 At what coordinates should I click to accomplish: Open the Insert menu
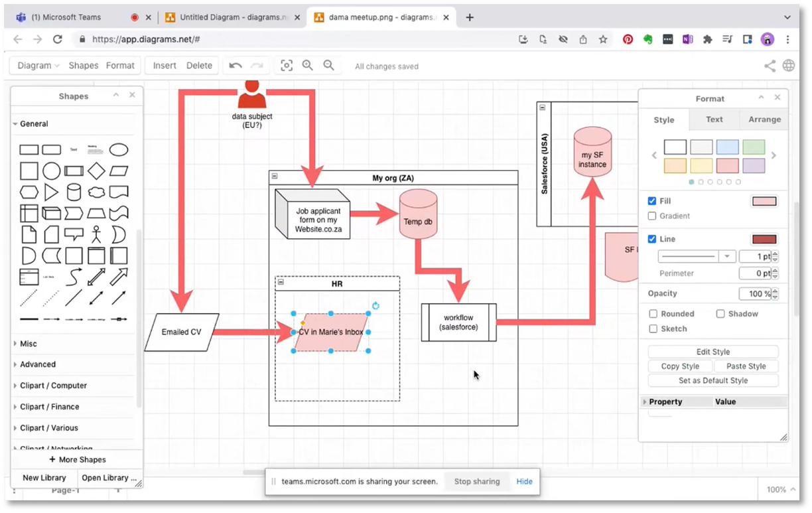165,65
